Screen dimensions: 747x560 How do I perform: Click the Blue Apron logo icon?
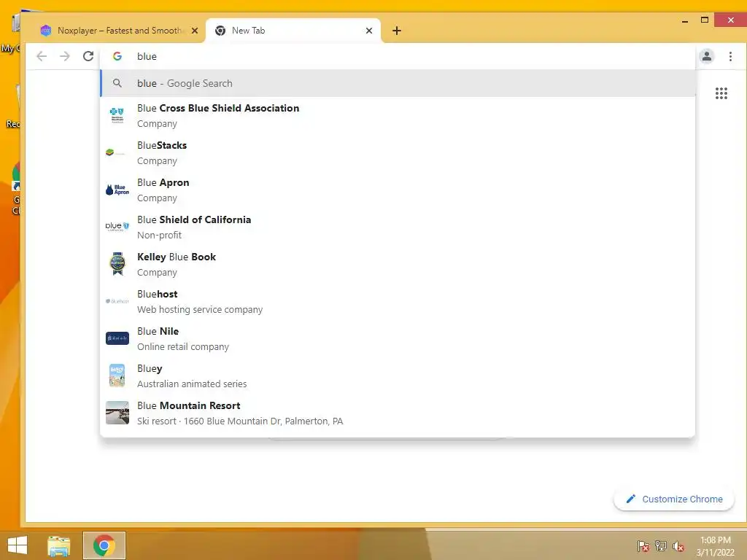117,190
